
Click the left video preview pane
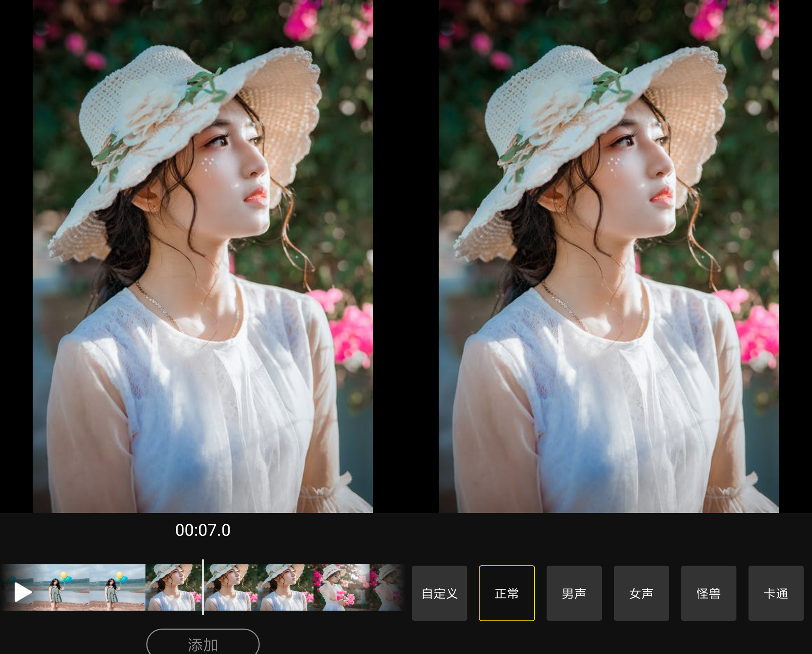click(x=203, y=256)
